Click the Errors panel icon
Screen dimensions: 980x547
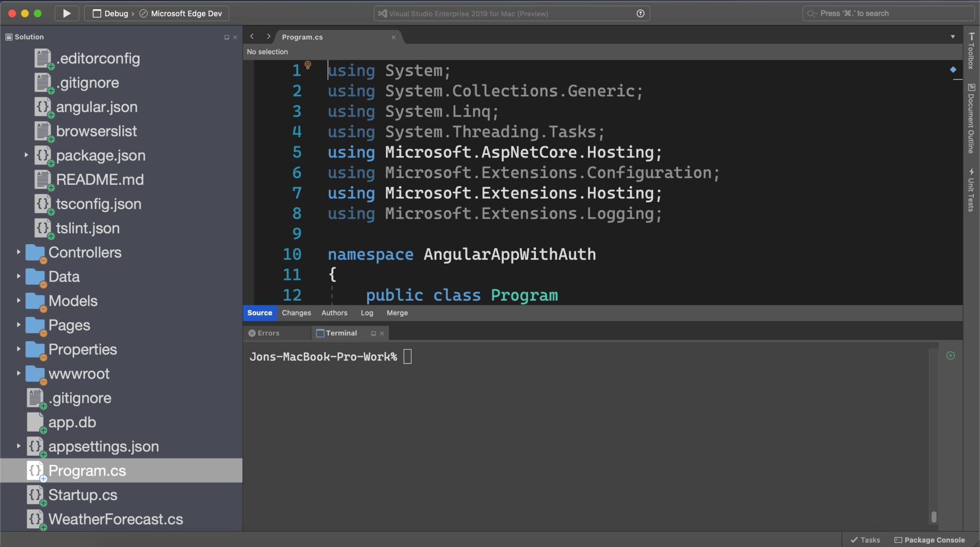pyautogui.click(x=252, y=333)
